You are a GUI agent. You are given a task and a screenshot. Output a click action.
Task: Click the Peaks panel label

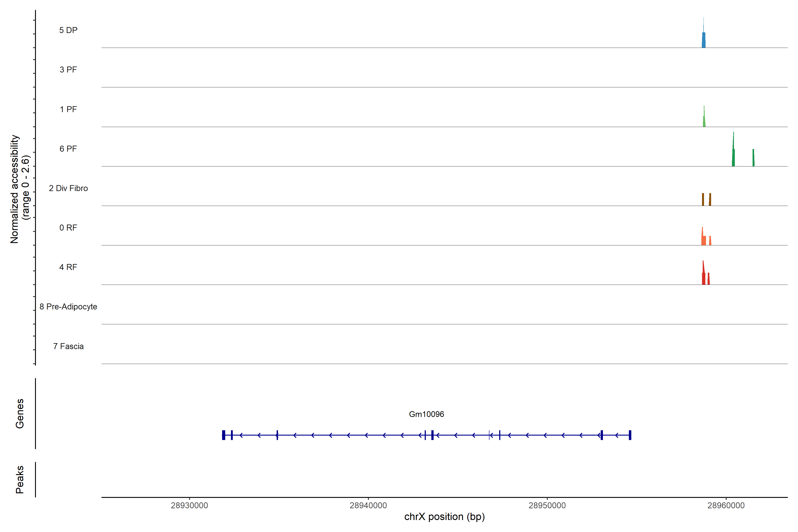20,479
